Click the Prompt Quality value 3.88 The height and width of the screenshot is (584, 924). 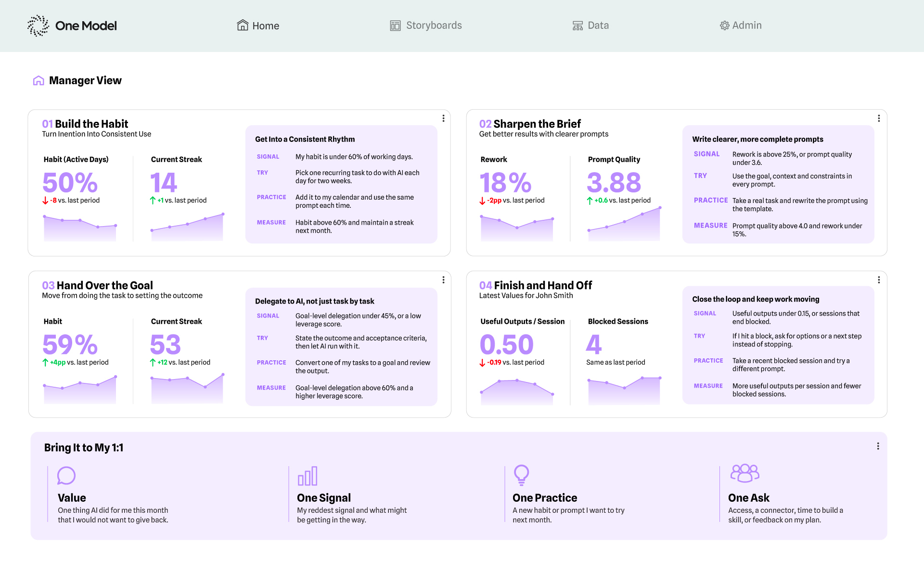(614, 183)
